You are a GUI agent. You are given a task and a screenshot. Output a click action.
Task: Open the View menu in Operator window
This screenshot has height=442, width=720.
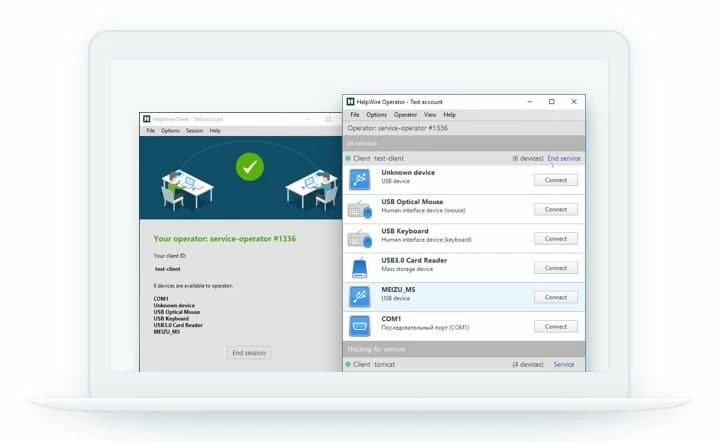point(430,115)
